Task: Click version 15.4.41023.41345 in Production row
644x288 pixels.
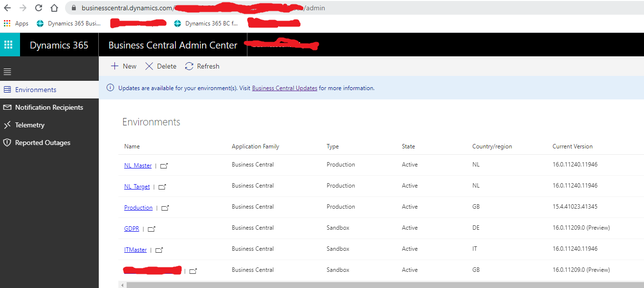Action: pyautogui.click(x=575, y=207)
